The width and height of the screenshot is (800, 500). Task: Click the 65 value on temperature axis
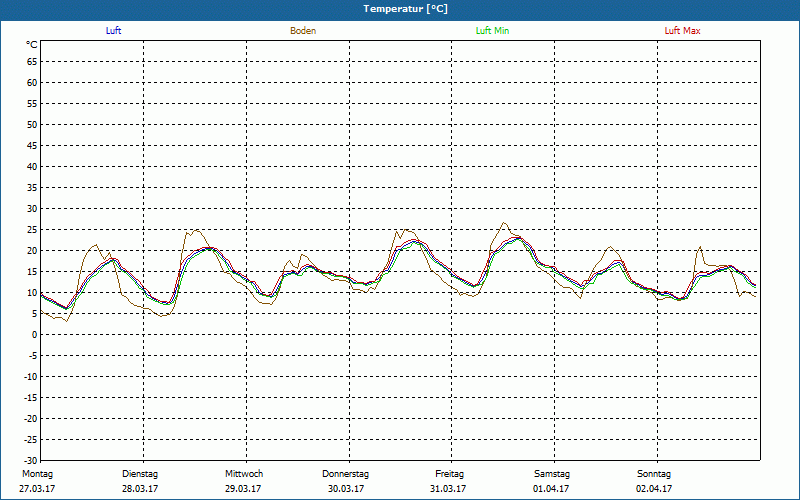click(32, 62)
